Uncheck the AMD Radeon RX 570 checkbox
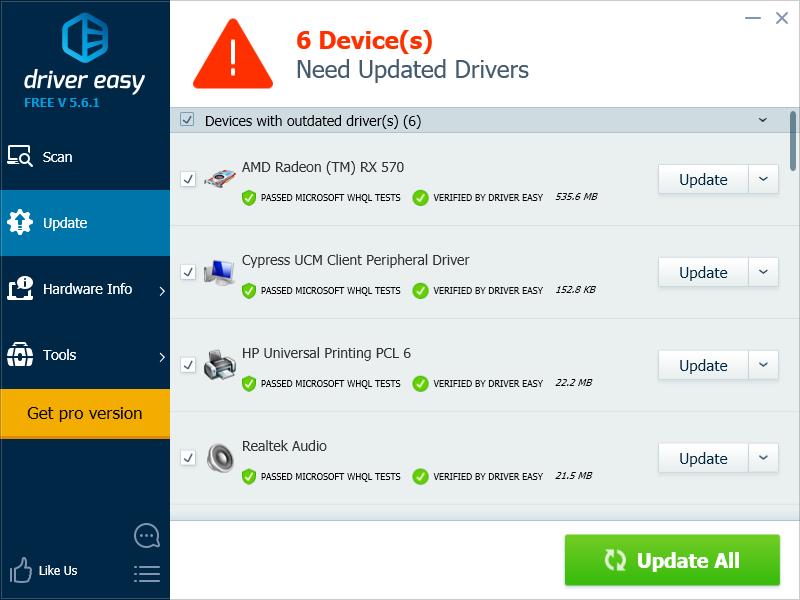 point(188,179)
